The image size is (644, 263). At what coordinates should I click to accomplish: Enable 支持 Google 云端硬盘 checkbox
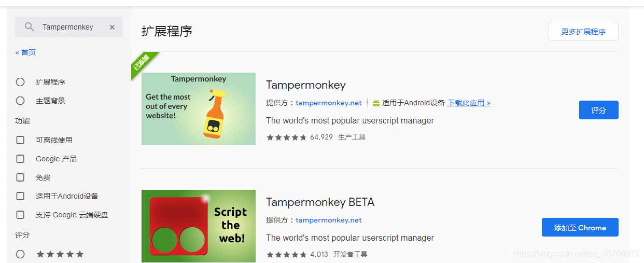click(20, 215)
